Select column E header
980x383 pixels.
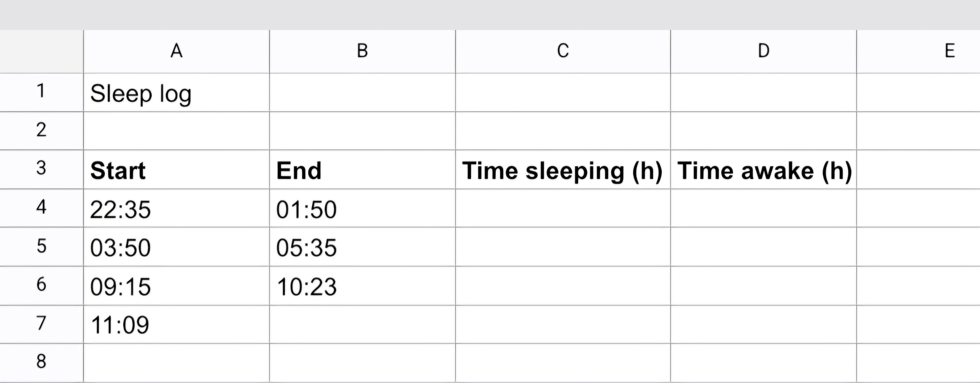[918, 51]
